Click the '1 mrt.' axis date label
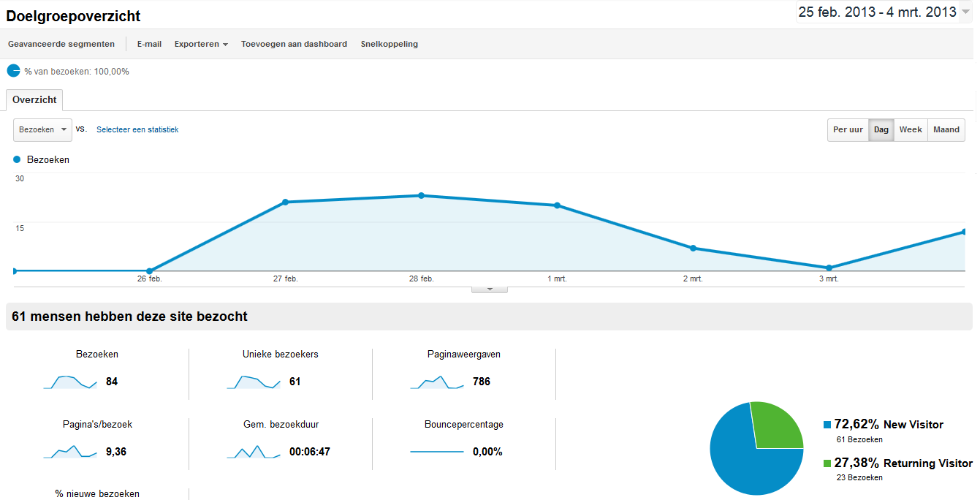 (x=557, y=279)
